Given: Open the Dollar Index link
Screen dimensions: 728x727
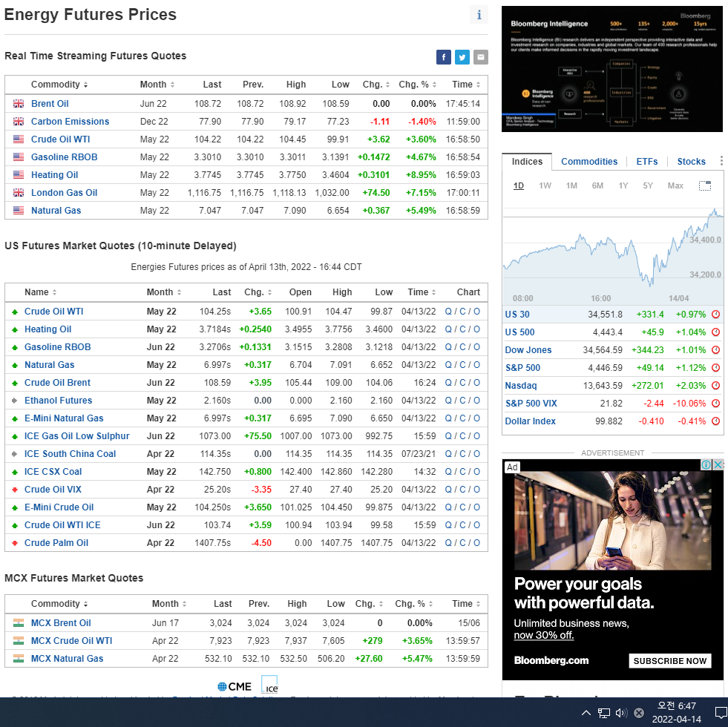Looking at the screenshot, I should (x=530, y=421).
